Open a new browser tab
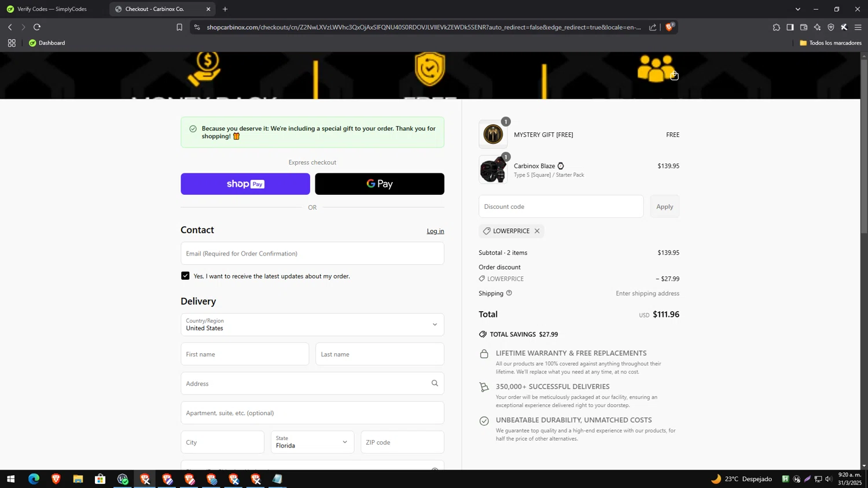This screenshot has height=488, width=868. (x=225, y=9)
